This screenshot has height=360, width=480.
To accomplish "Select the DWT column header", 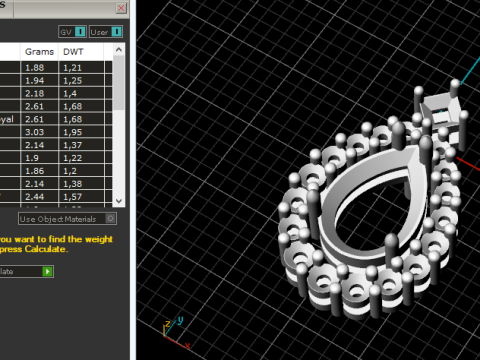I will pos(81,52).
